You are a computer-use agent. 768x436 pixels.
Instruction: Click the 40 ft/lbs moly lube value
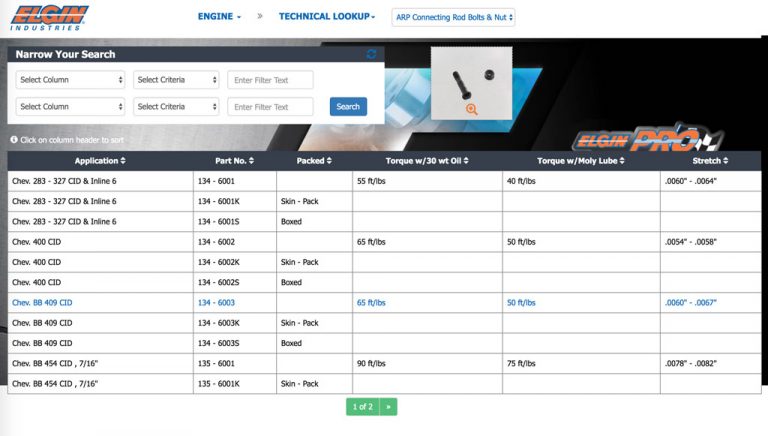pyautogui.click(x=521, y=181)
